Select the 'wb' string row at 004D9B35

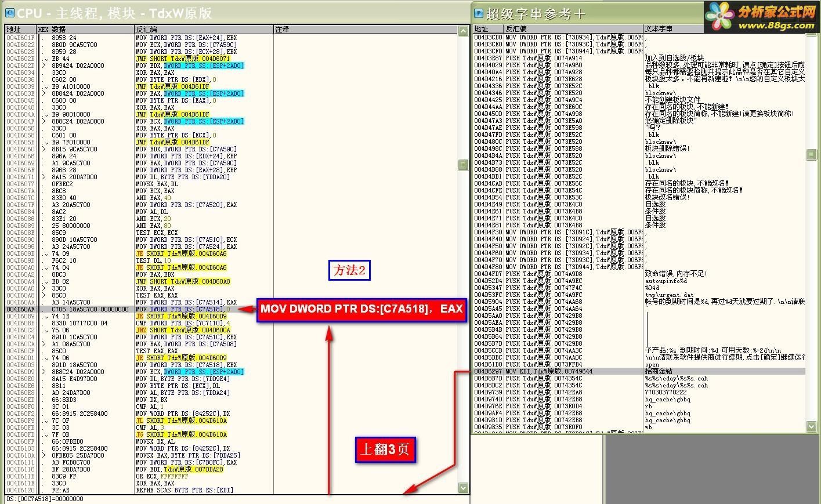click(x=639, y=427)
